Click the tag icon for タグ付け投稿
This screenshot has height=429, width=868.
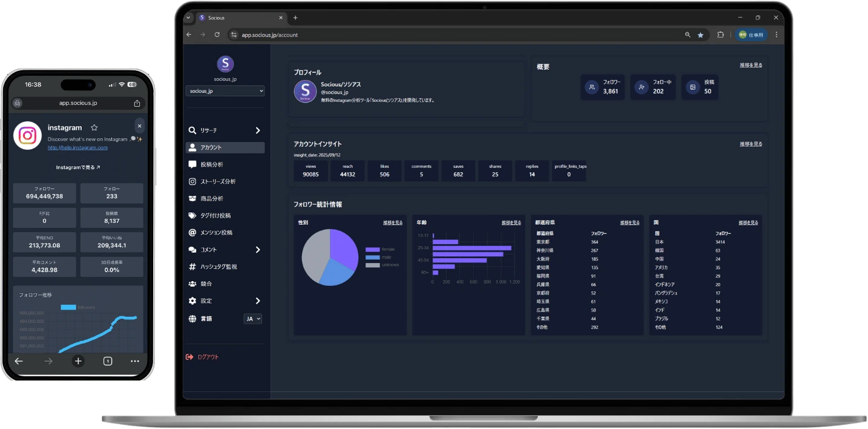(x=192, y=216)
